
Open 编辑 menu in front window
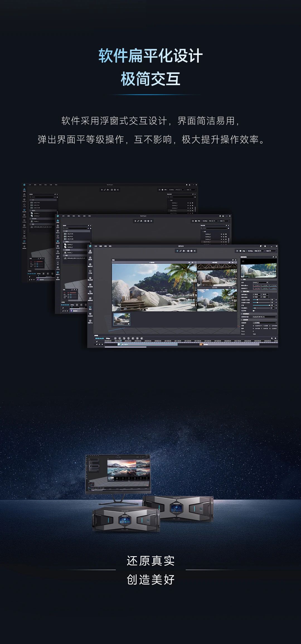pyautogui.click(x=101, y=246)
